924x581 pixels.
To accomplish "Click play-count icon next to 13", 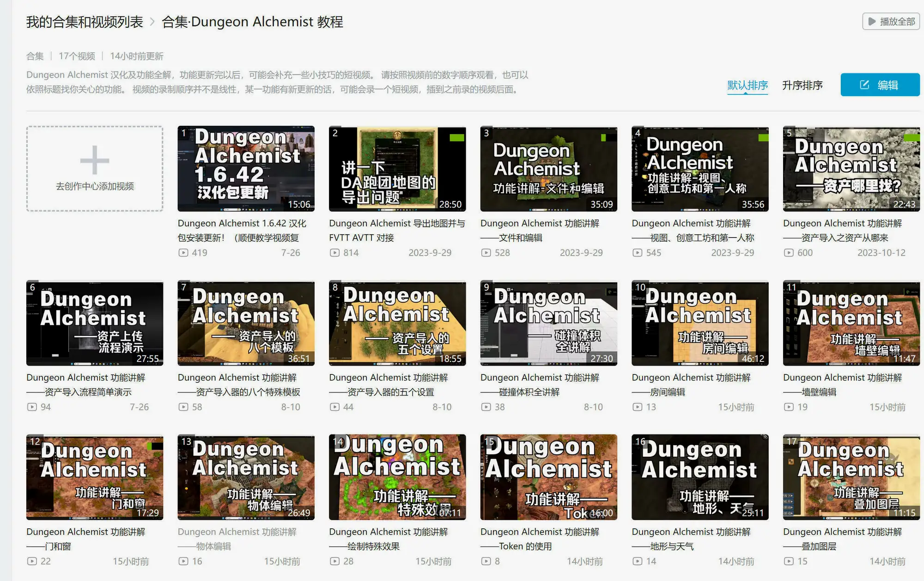I will [638, 407].
